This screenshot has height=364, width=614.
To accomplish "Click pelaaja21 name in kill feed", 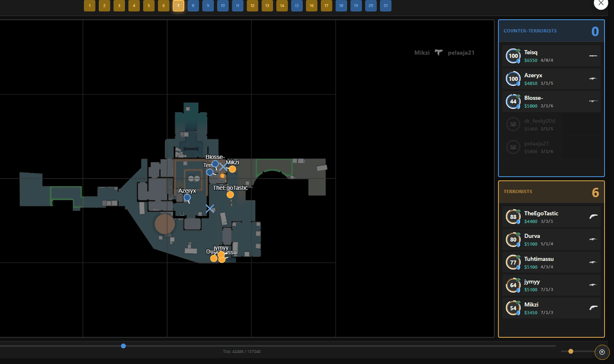I will pos(461,52).
